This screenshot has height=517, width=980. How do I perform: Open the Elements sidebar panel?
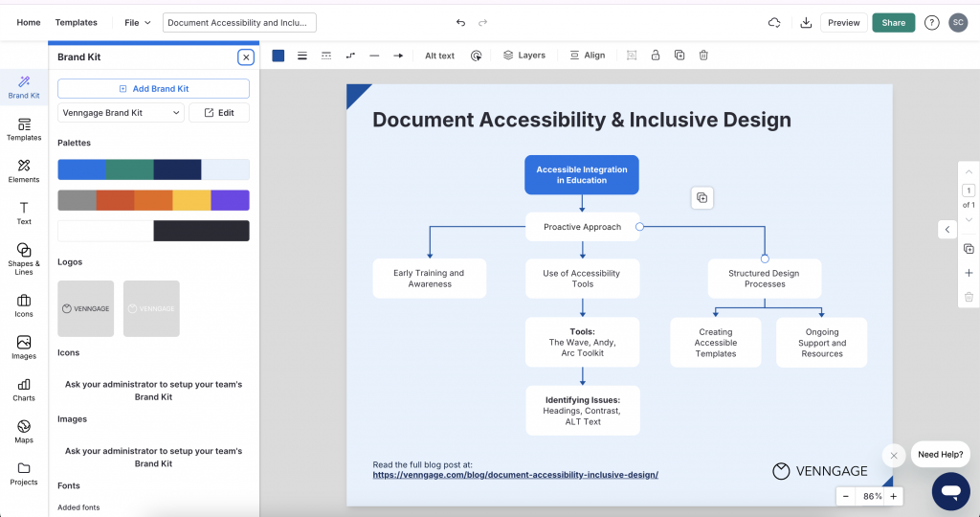(x=24, y=171)
